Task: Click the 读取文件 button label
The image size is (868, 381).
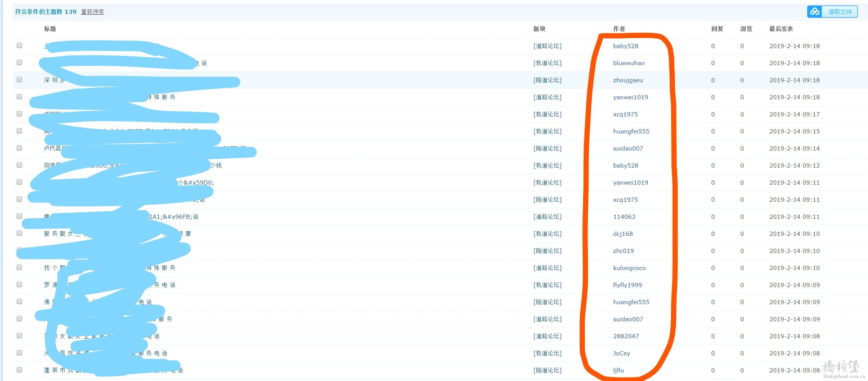Action: coord(840,12)
